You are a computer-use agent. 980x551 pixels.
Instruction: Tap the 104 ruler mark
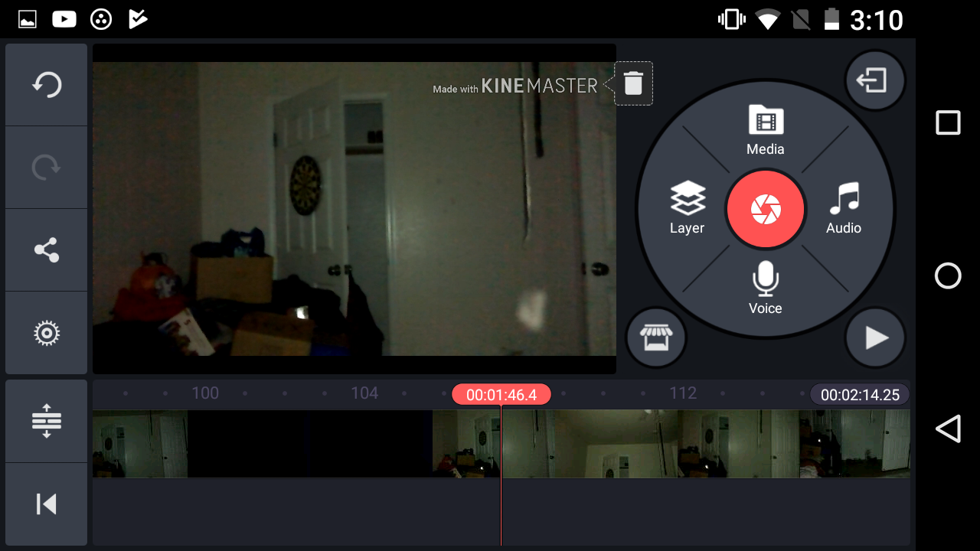364,393
